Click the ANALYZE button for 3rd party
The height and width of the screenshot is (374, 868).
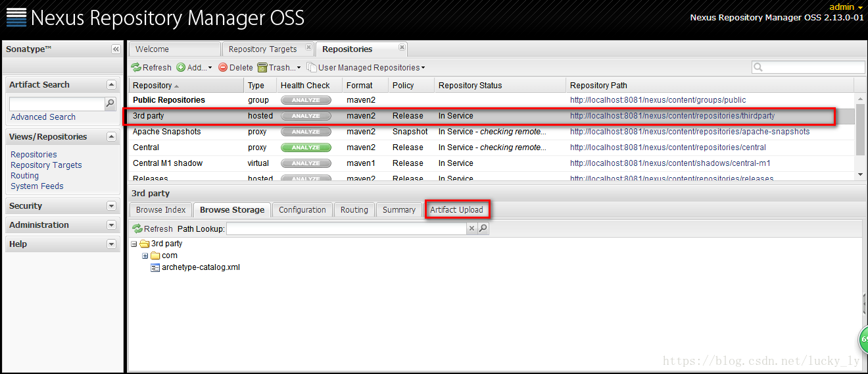point(306,116)
